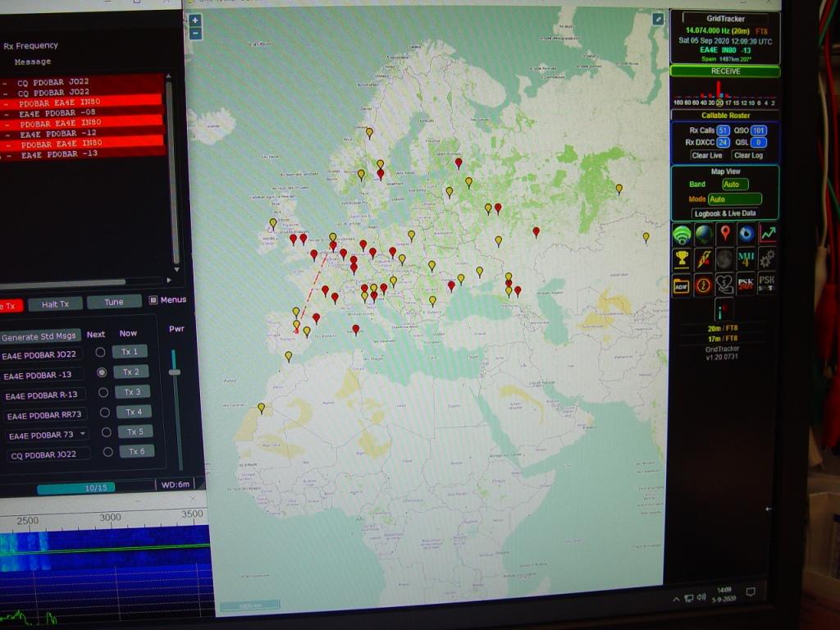The image size is (840, 630).
Task: Open the ADIF folder icon
Action: pos(682,285)
